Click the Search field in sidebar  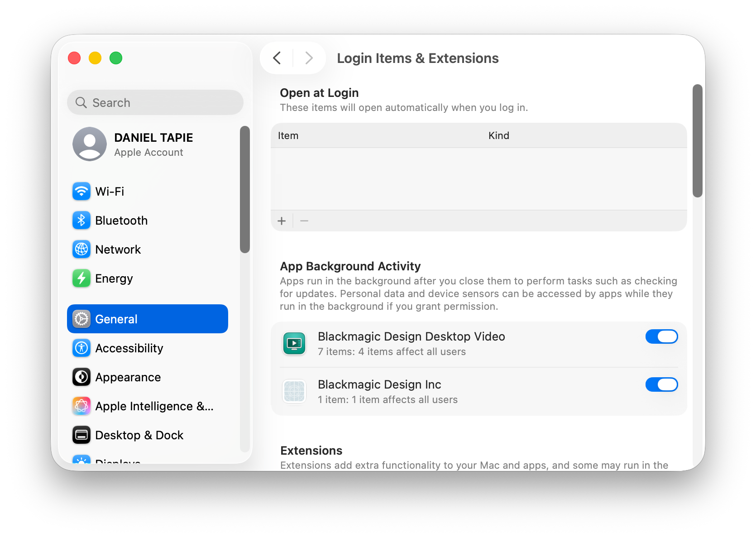[155, 103]
